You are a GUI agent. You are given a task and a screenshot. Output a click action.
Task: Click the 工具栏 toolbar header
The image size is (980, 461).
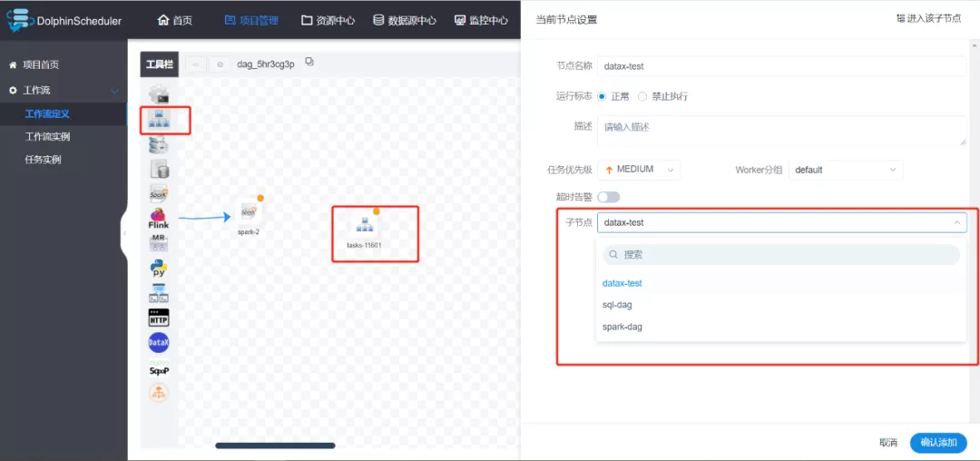[x=160, y=64]
